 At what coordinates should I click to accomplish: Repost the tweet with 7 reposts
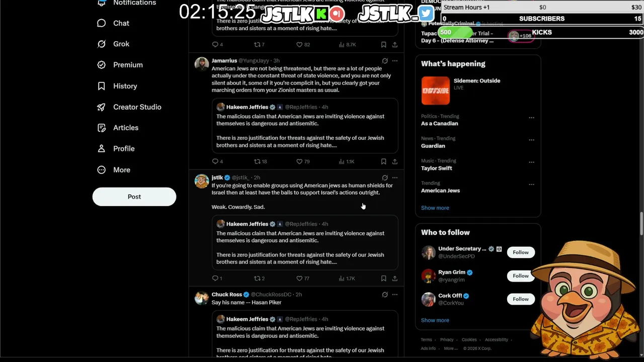(259, 44)
